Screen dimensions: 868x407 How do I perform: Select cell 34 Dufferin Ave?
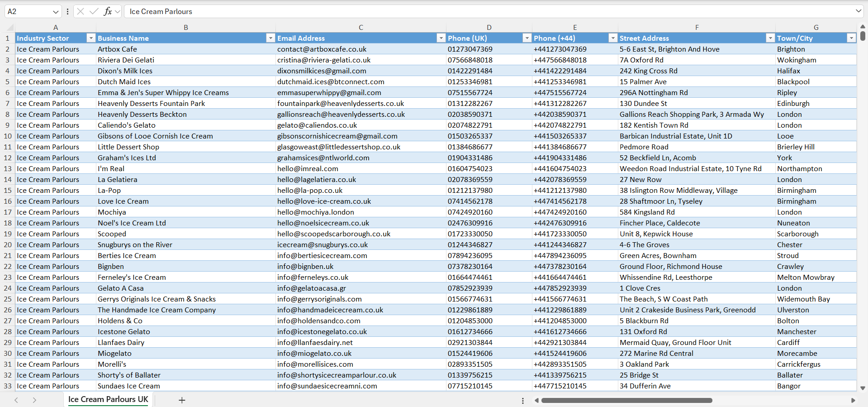pos(697,386)
